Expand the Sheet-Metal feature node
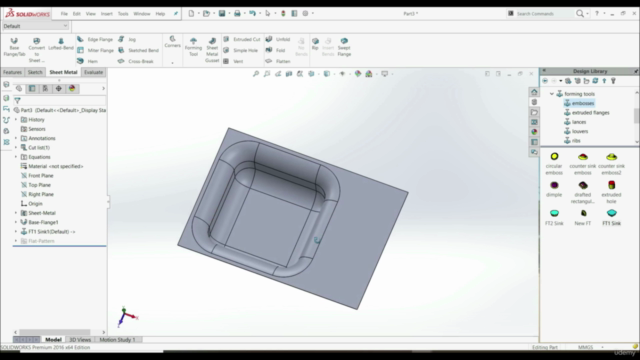 [16, 213]
